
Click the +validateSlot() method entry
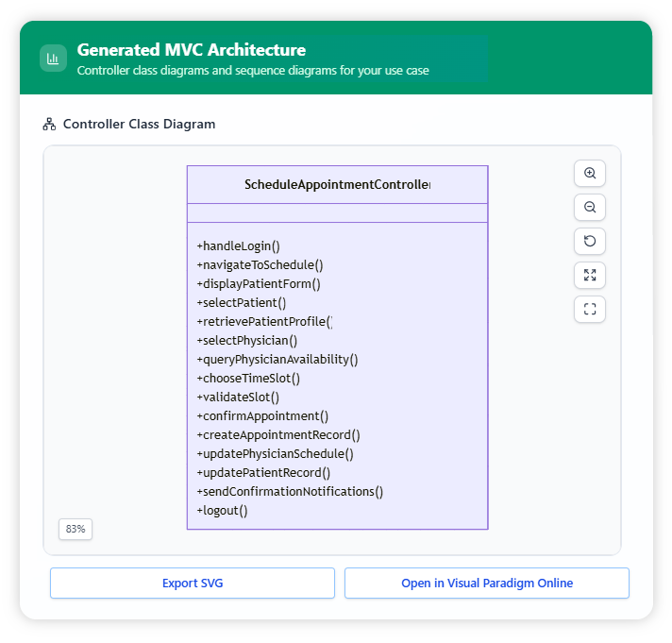tap(238, 398)
